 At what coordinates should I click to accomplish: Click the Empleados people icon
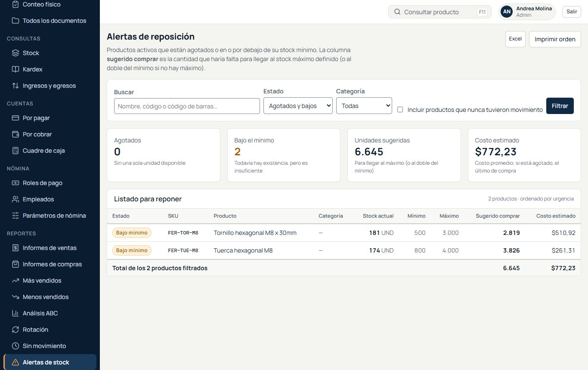coord(15,199)
